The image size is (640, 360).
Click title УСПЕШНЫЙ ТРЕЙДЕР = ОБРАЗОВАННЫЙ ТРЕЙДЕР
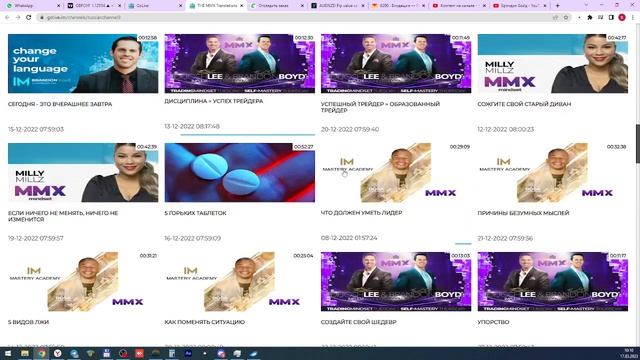[380, 107]
